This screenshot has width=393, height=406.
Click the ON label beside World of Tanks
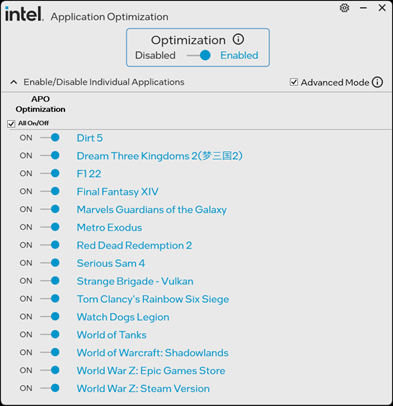tap(26, 334)
